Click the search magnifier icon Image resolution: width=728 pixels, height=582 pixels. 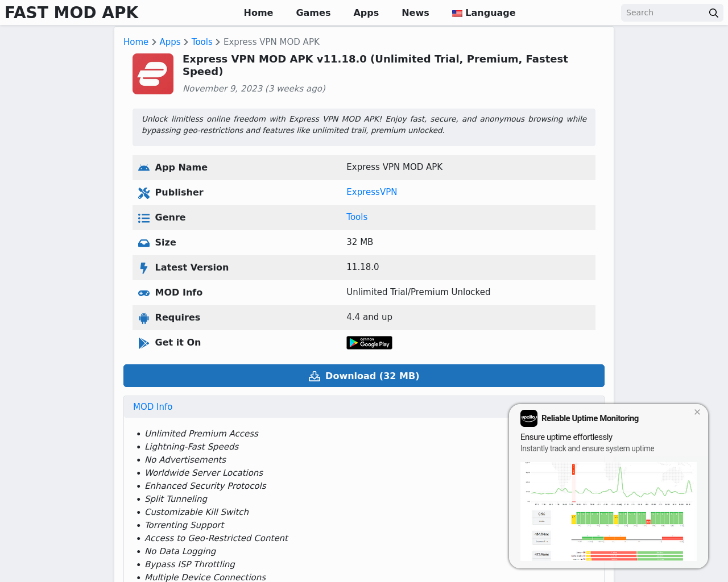pos(713,13)
